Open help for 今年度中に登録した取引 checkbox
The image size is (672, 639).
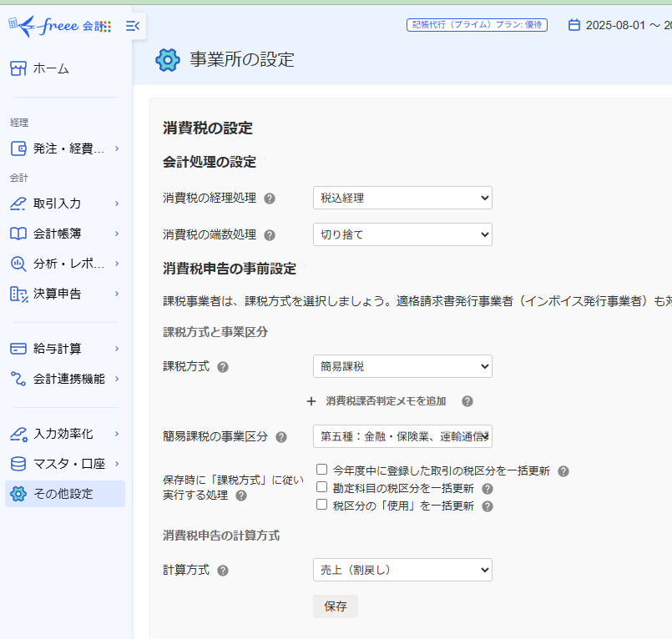(x=563, y=471)
